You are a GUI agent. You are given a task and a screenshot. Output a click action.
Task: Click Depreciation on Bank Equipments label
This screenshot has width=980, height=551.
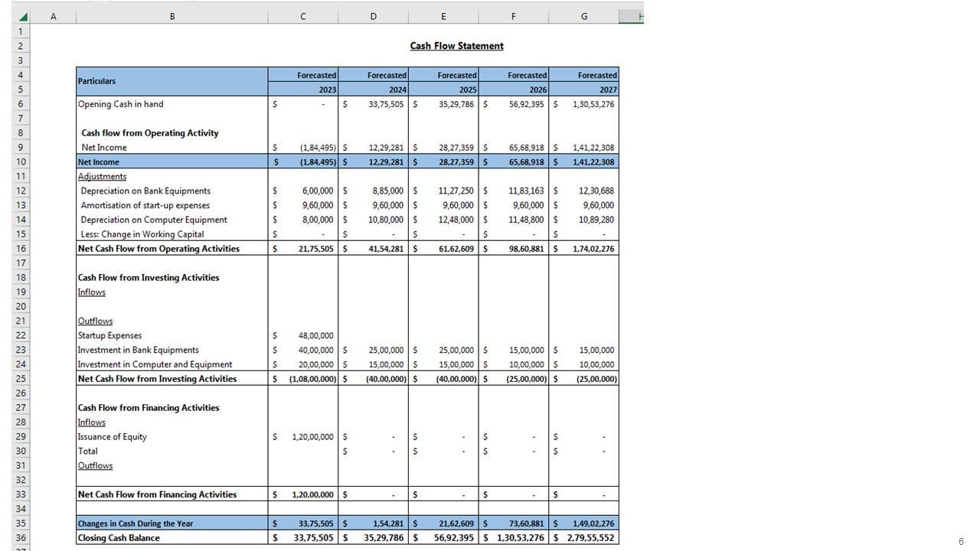[145, 191]
